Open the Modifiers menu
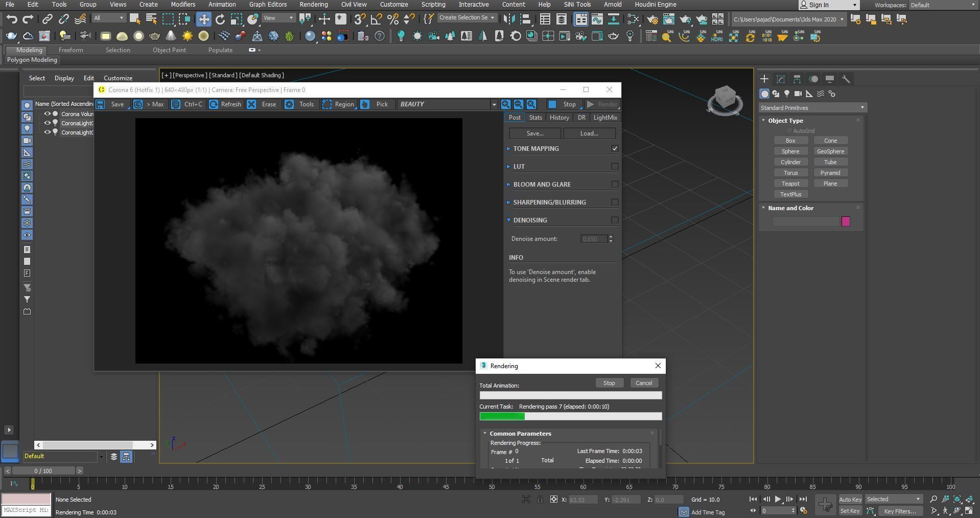Image resolution: width=980 pixels, height=518 pixels. pos(183,5)
